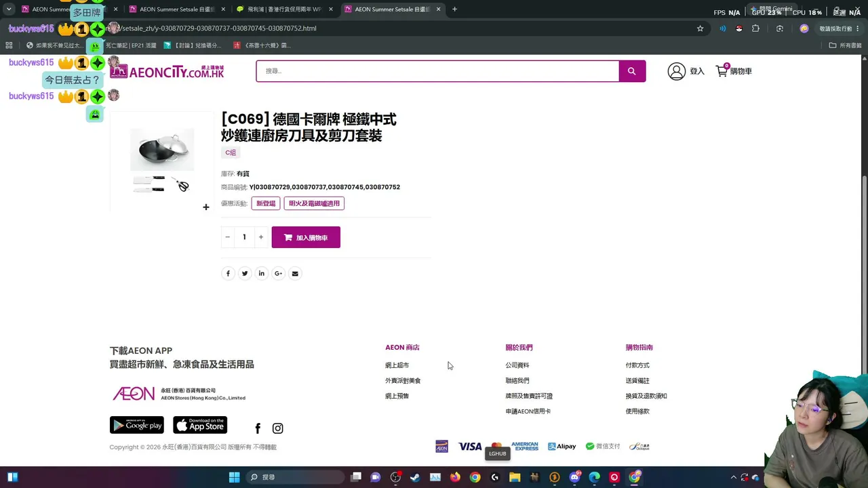This screenshot has width=868, height=488.
Task: Click the 新登場 promotion tag
Action: point(266,203)
